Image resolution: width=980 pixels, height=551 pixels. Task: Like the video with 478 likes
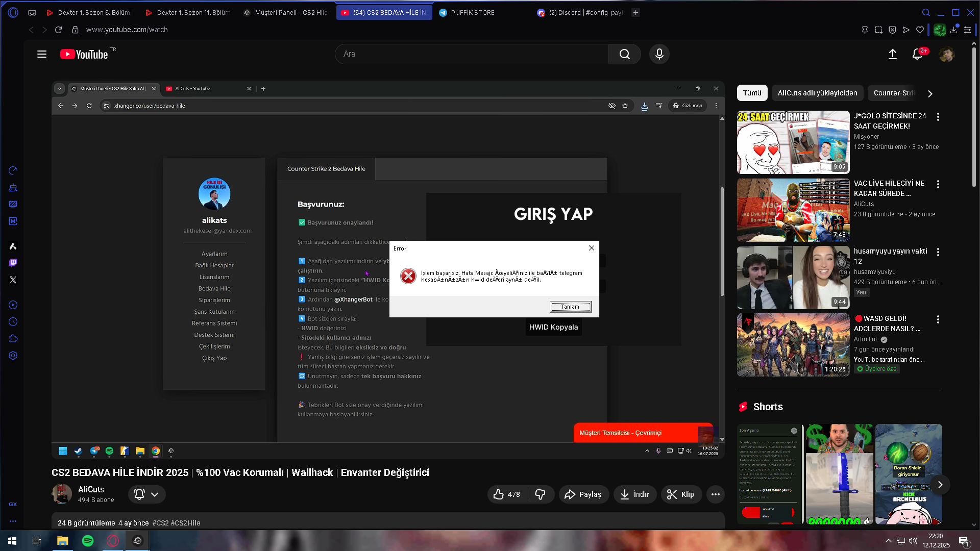tap(507, 494)
